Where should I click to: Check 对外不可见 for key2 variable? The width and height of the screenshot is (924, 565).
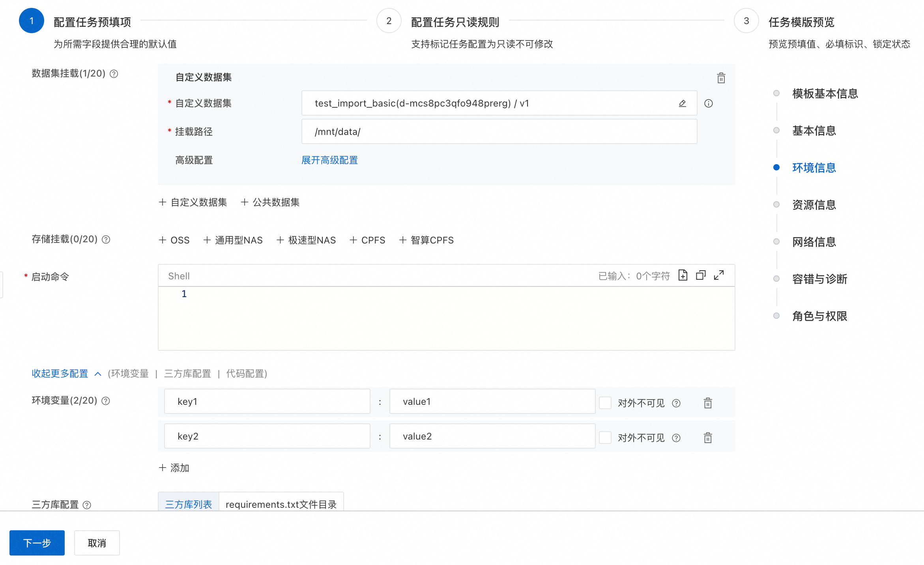pos(605,438)
